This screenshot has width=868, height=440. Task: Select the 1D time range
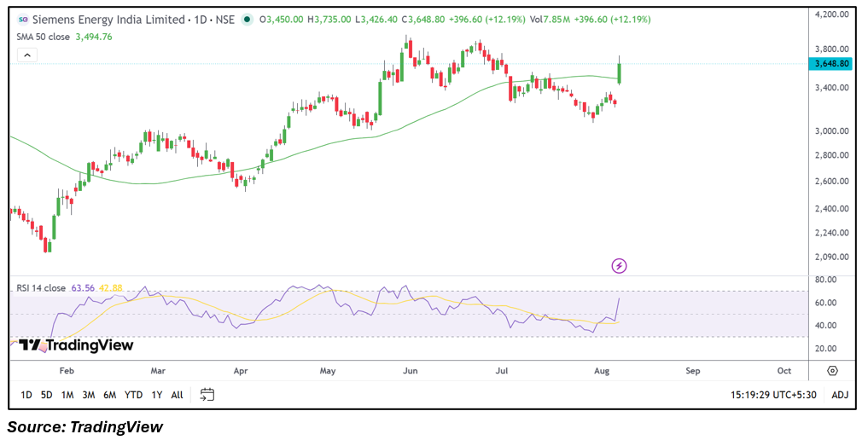26,395
